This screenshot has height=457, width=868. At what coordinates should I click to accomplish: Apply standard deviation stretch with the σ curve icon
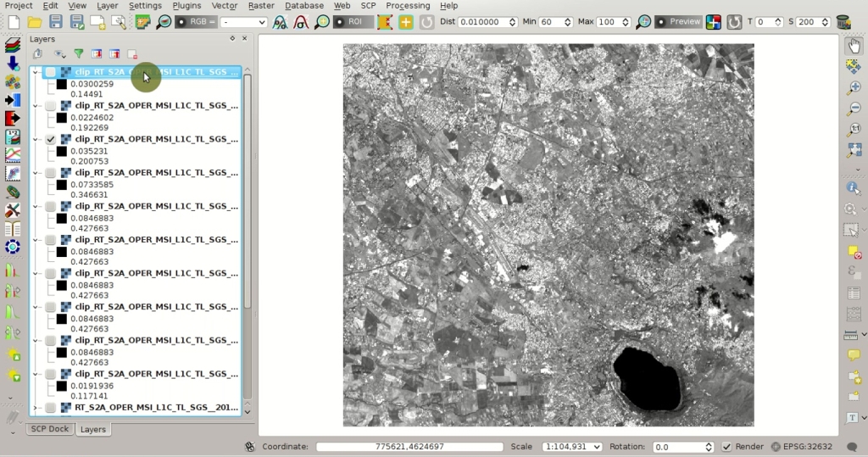[301, 22]
